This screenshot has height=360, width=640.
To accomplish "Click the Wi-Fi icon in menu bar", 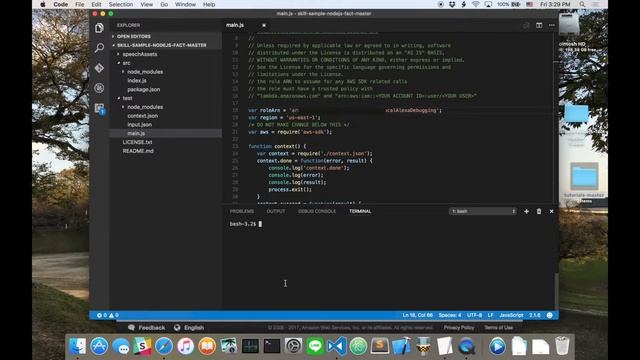I will (476, 4).
